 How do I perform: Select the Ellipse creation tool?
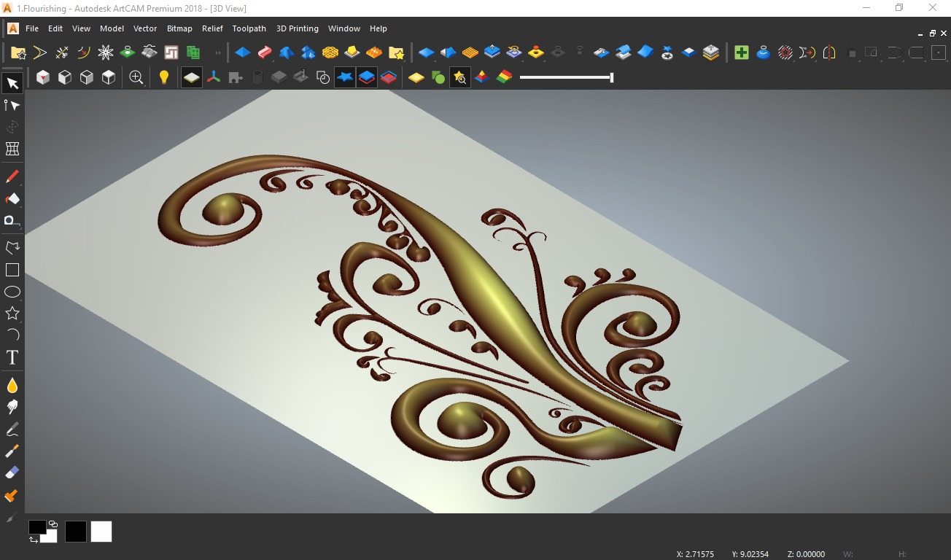[x=12, y=291]
